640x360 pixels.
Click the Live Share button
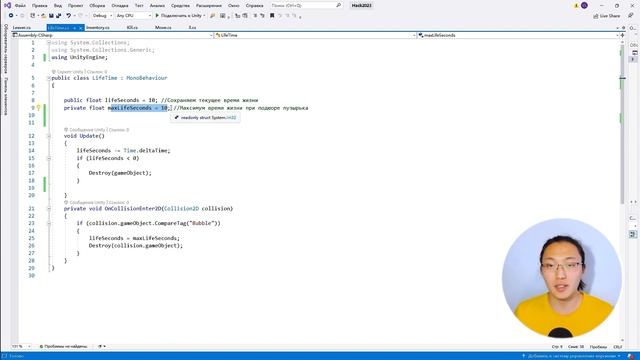pyautogui.click(x=606, y=16)
